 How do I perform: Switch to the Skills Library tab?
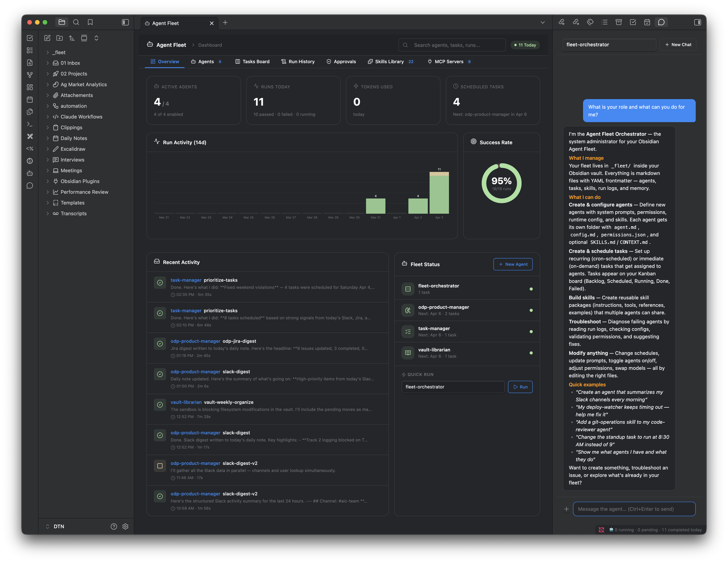[390, 62]
